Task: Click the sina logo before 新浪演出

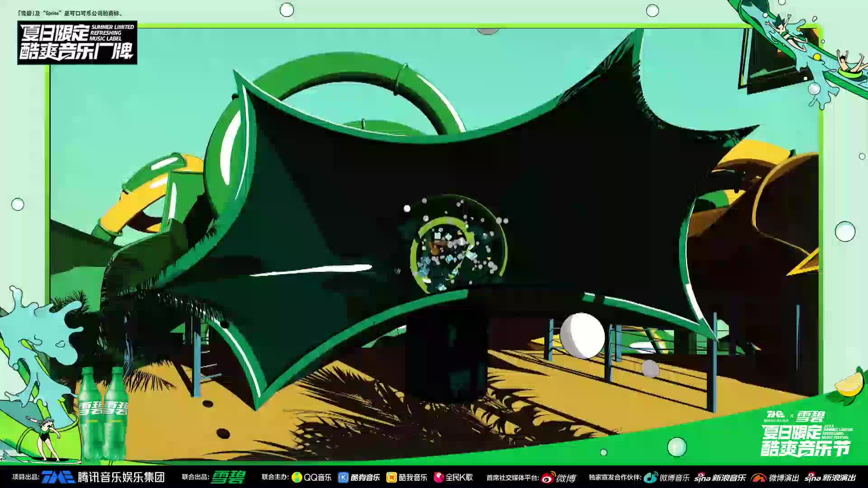Action: tap(812, 478)
